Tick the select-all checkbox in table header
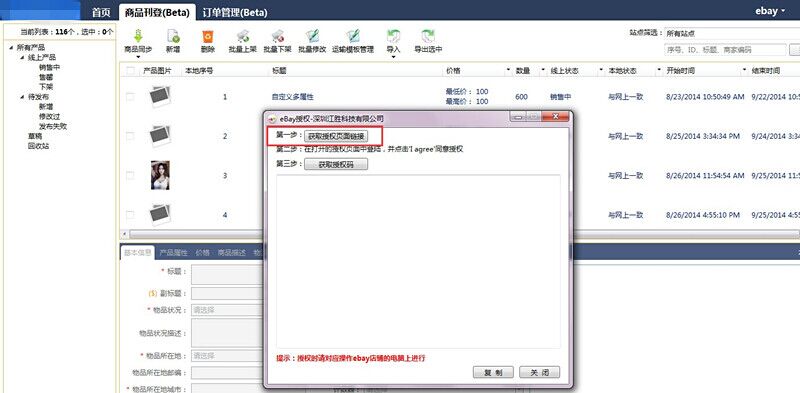 coord(130,71)
